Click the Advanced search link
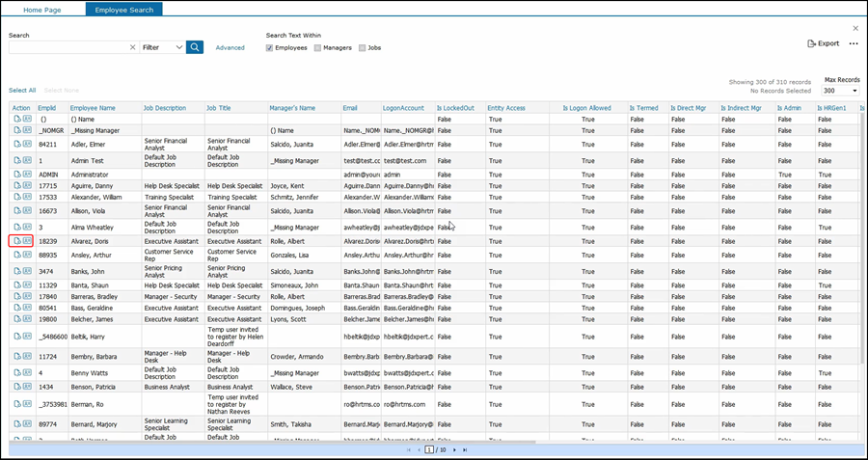The width and height of the screenshot is (868, 460). 230,47
